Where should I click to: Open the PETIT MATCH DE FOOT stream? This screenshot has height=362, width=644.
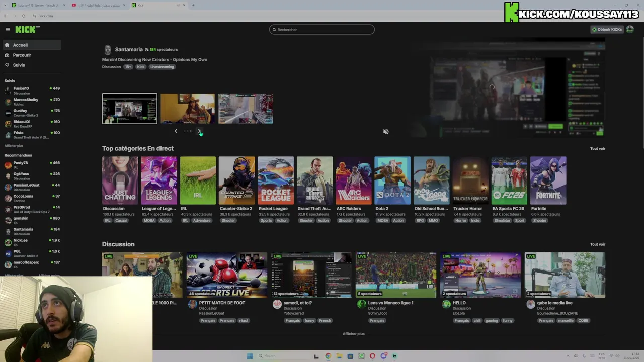pyautogui.click(x=227, y=275)
